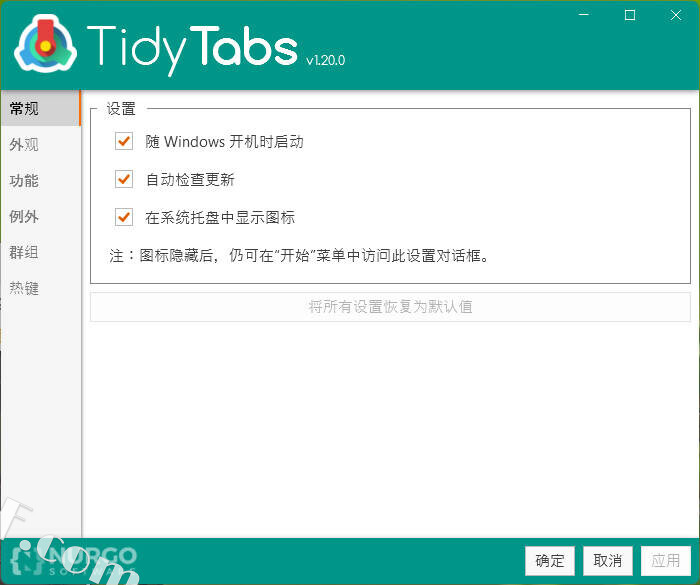Uncheck 在系统托盘中显示图标 option
Screen dimensions: 700x585
tap(124, 217)
